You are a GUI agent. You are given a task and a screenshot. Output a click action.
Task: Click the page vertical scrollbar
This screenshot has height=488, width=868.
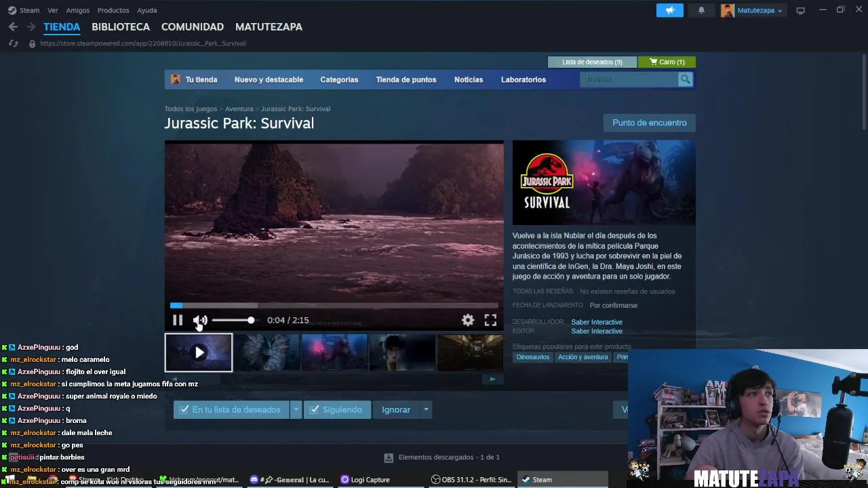click(x=864, y=91)
